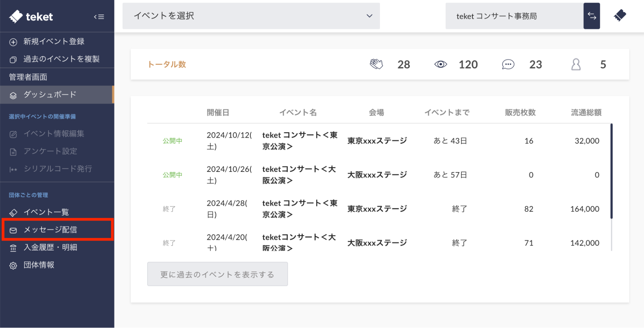Click the envelope icon beside メッセージ配信
Viewport: 644px width, 328px height.
[13, 230]
